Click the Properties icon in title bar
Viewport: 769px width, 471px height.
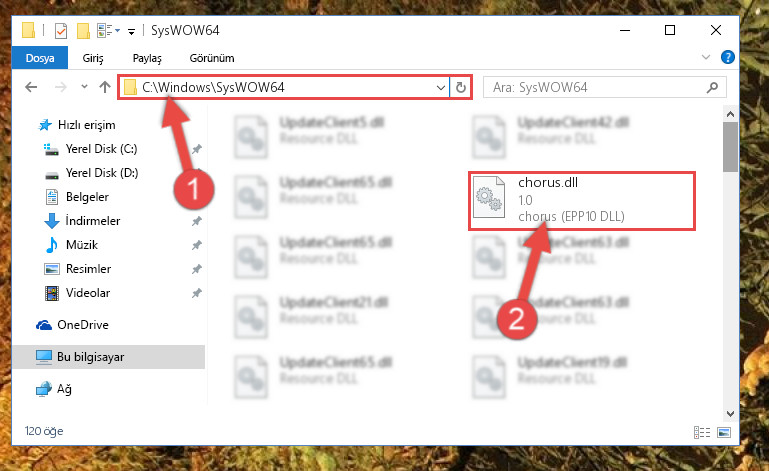[x=61, y=31]
